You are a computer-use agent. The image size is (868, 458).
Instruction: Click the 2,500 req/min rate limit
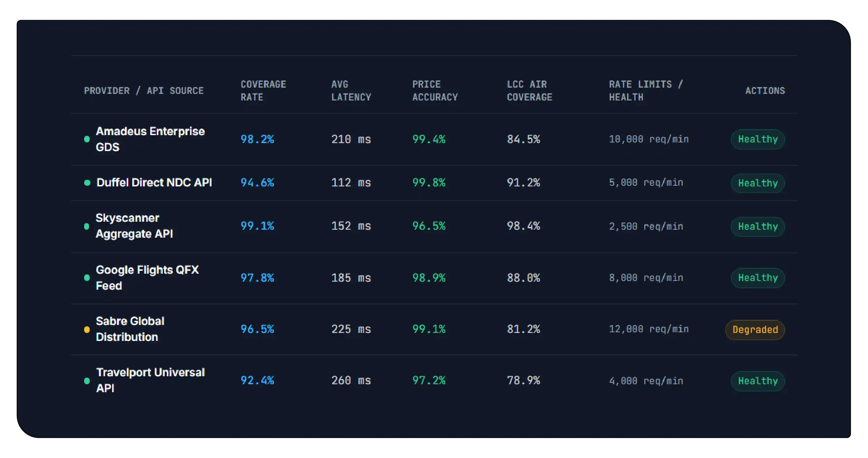click(646, 227)
